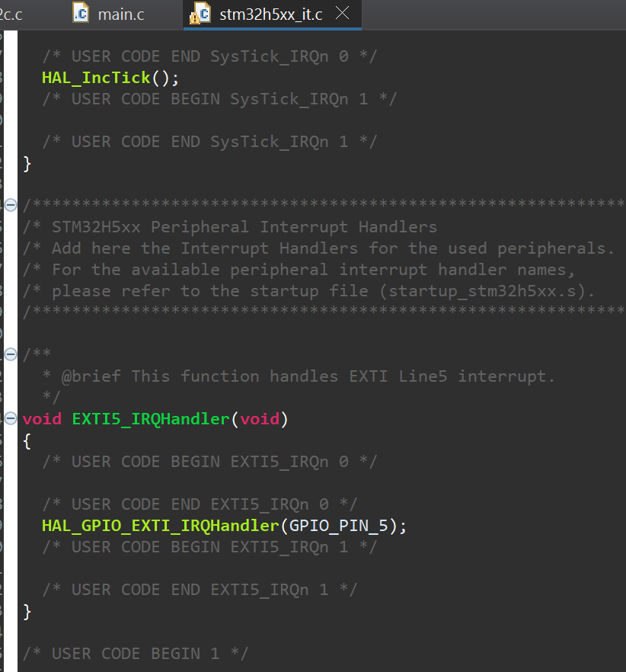Place cursor on the HAL_IncTick function call
The image size is (626, 672).
[x=95, y=77]
